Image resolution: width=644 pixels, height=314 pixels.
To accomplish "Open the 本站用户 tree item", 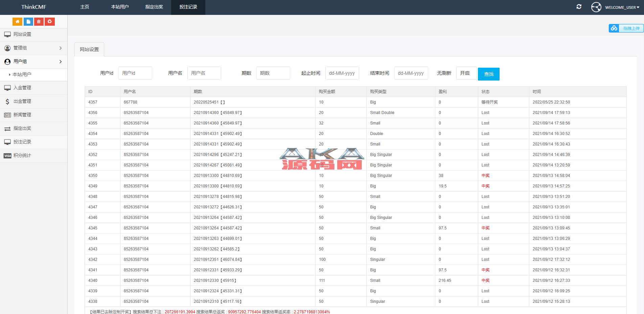I will 22,74.
